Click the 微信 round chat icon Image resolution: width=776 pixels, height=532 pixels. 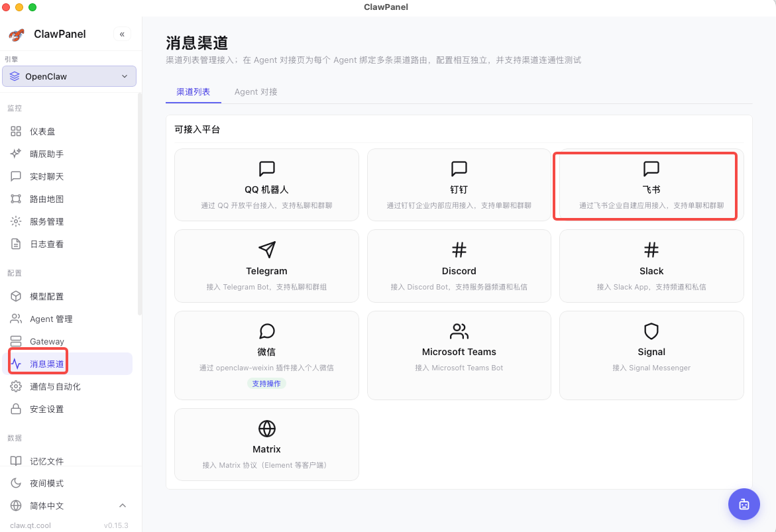coord(267,331)
